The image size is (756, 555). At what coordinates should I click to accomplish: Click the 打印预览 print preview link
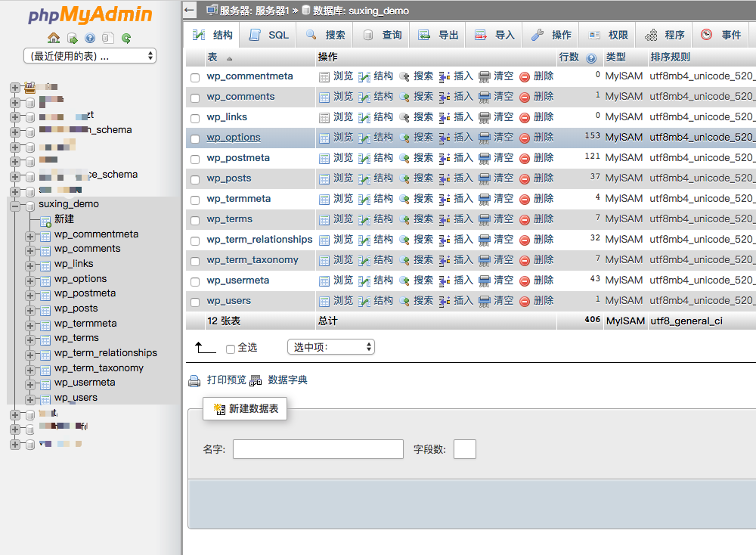(x=226, y=380)
